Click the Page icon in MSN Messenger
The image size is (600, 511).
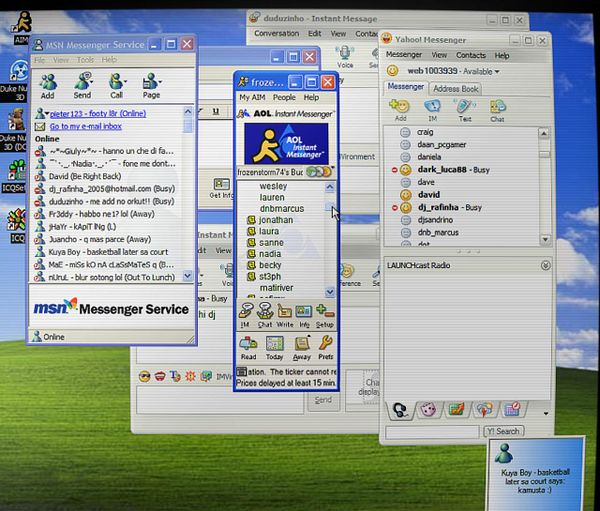(x=151, y=86)
